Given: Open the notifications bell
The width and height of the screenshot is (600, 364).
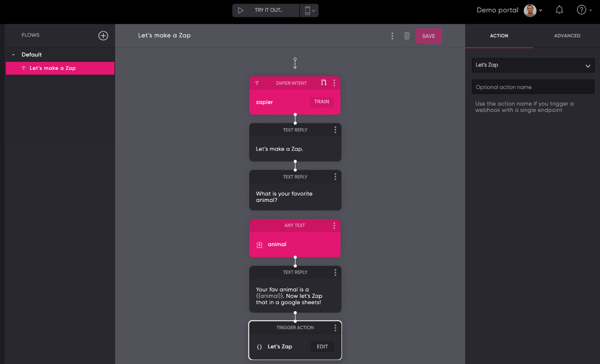Looking at the screenshot, I should (x=559, y=10).
